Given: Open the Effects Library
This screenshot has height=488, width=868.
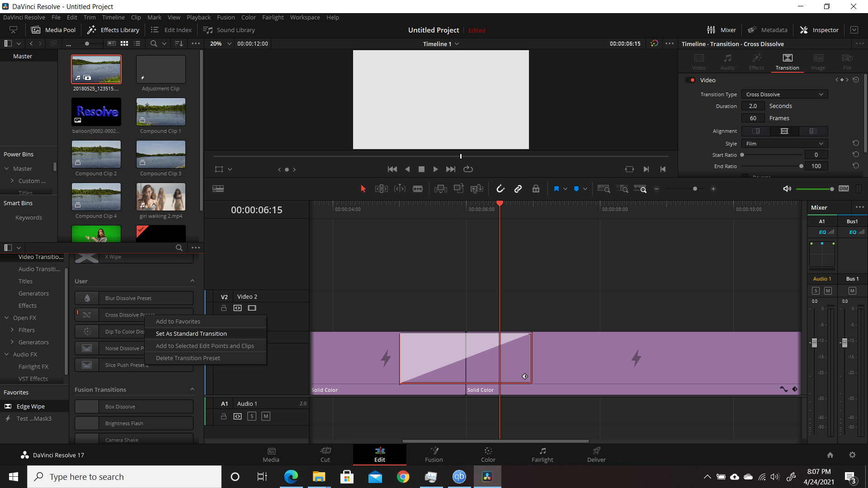Looking at the screenshot, I should (x=113, y=30).
